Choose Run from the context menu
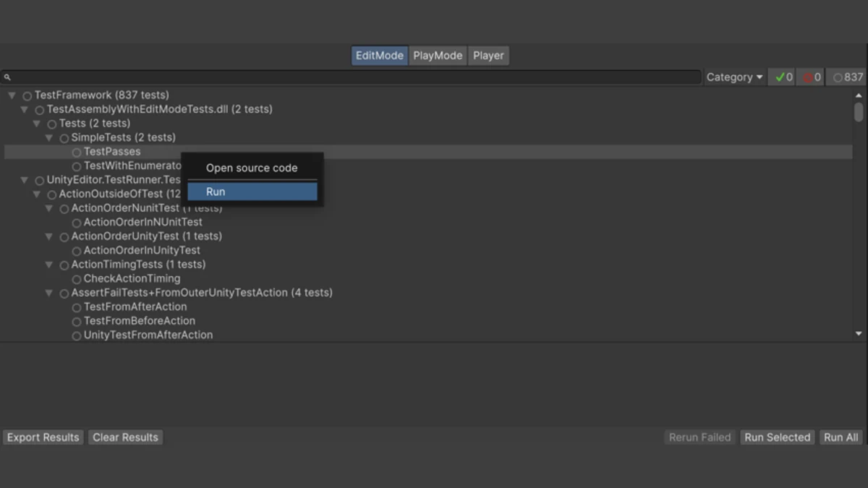 (x=252, y=192)
